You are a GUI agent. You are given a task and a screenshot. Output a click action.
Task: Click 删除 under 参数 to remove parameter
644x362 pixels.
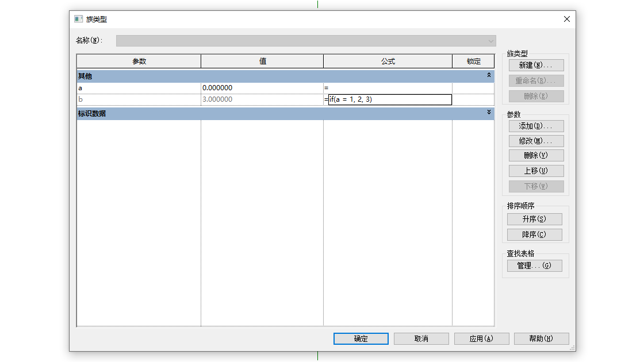click(x=536, y=155)
